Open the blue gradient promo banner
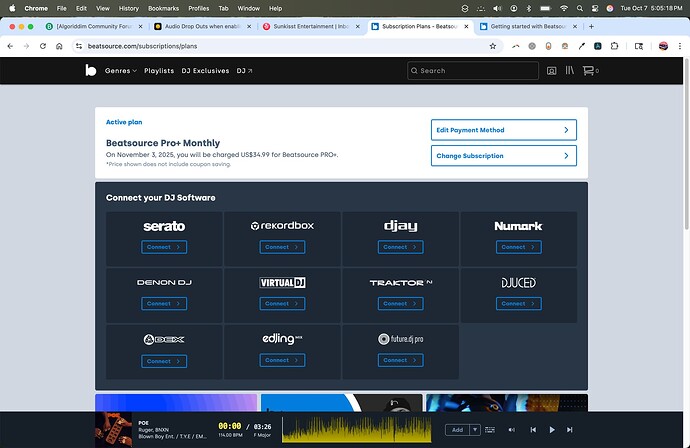The image size is (690, 448). (x=176, y=403)
